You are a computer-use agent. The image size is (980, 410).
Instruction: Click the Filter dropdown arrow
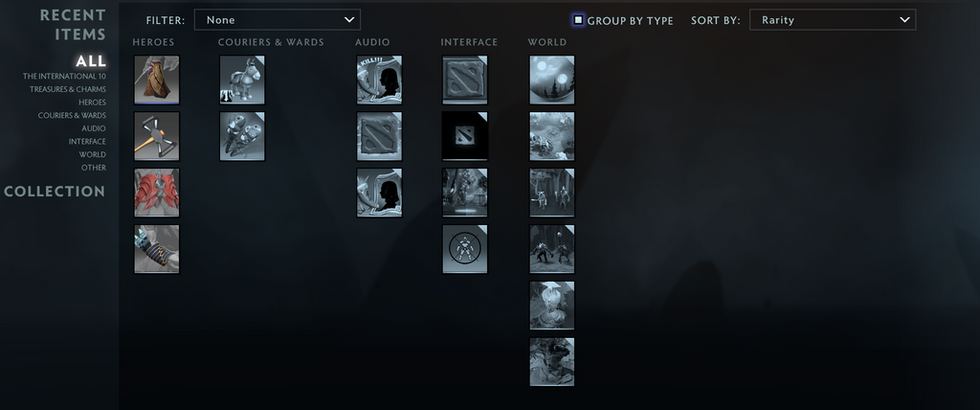coord(348,19)
